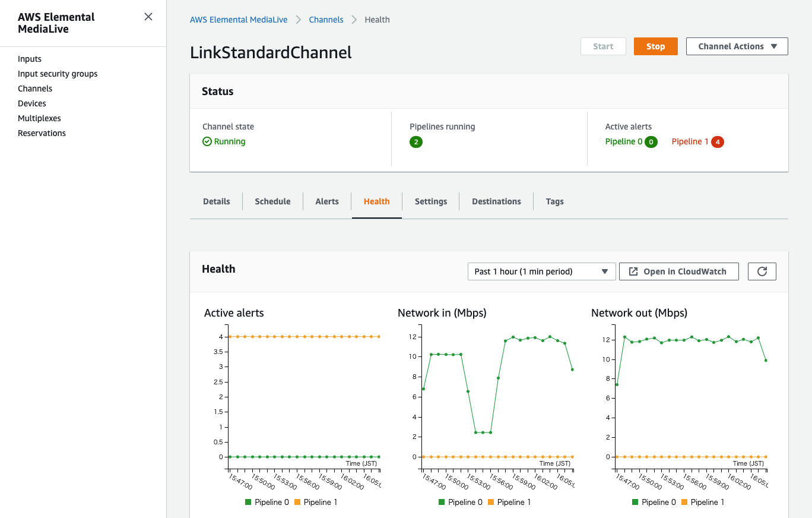Toggle Pipeline 1 in the Network in legend
Screen dimensions: 812x518
click(509, 502)
